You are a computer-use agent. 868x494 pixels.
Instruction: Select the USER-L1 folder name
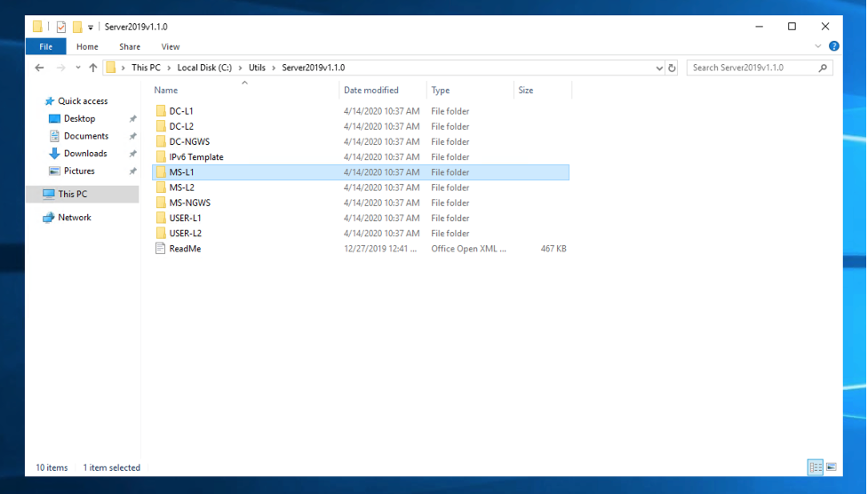pos(185,219)
